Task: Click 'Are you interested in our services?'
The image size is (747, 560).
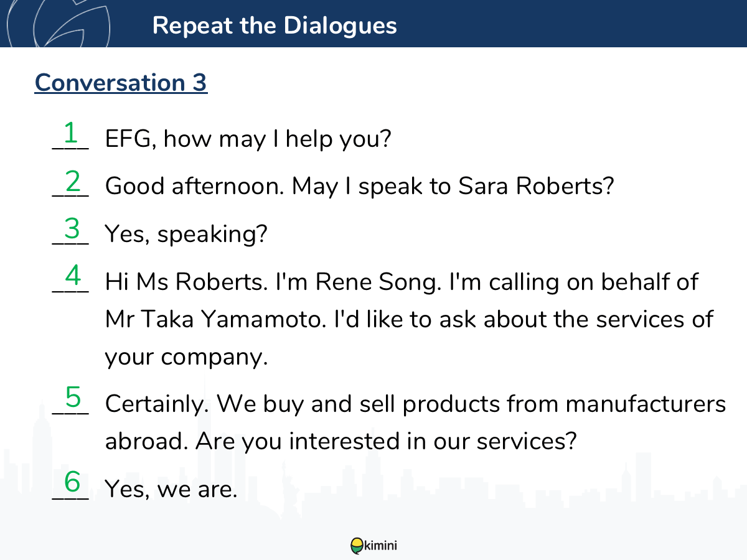Action: (x=386, y=441)
